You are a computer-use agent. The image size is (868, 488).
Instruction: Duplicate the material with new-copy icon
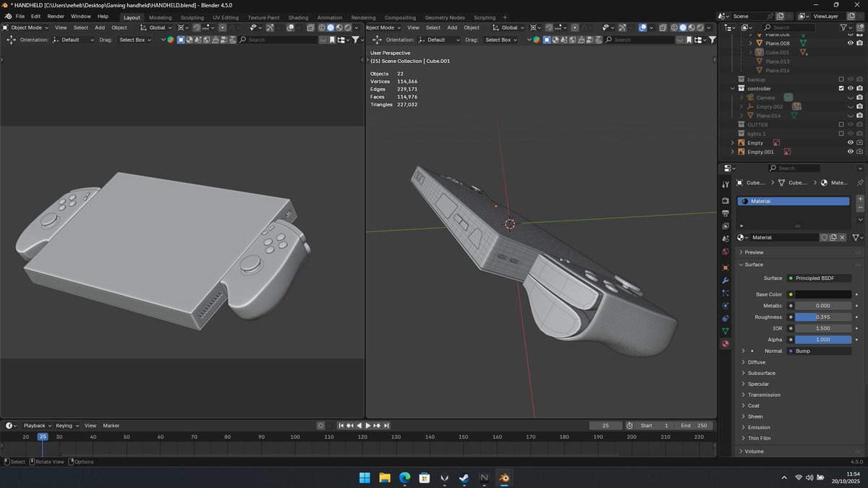(x=833, y=237)
